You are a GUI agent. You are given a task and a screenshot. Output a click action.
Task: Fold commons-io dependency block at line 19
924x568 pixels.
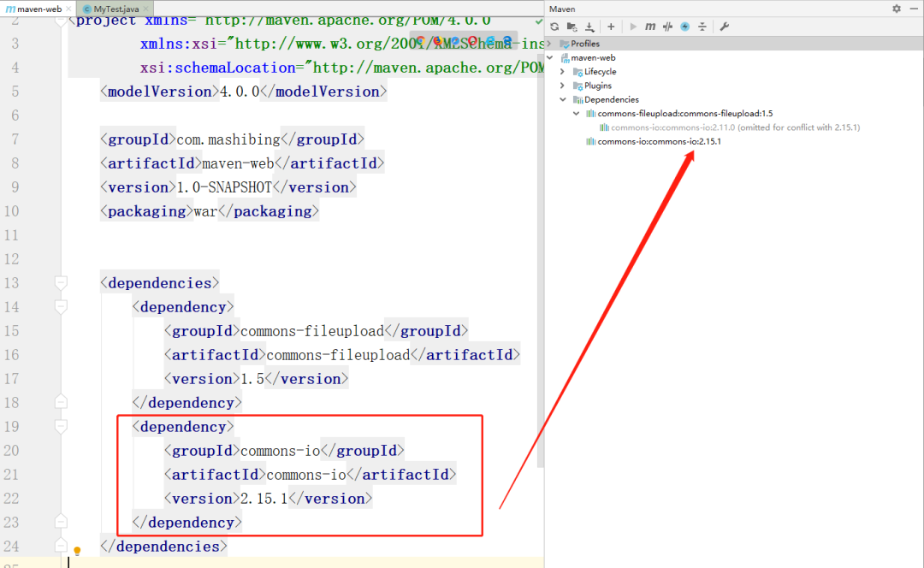pyautogui.click(x=61, y=426)
